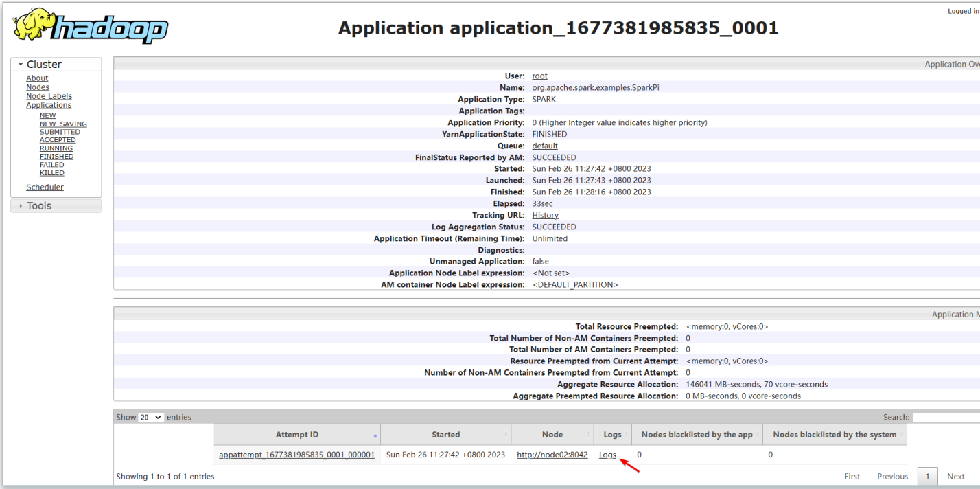Filter applications by NEW state
980x489 pixels.
tap(48, 115)
